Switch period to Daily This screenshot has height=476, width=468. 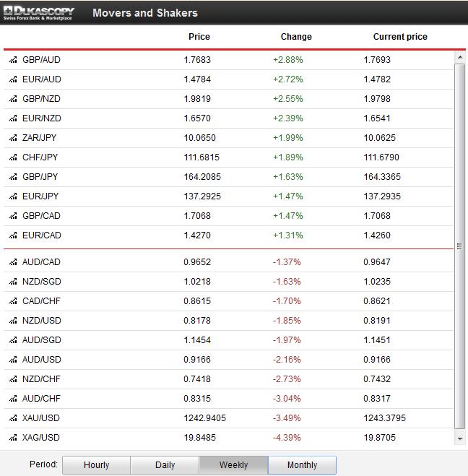pyautogui.click(x=165, y=465)
